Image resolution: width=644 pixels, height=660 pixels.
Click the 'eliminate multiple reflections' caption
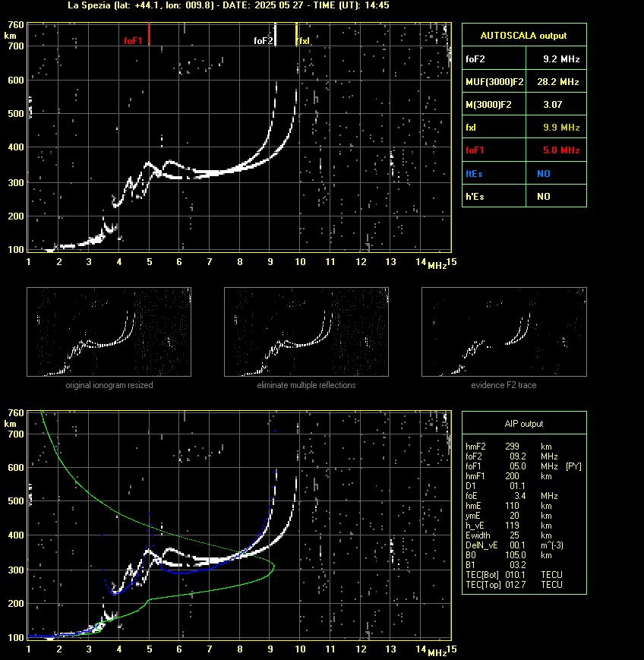306,385
